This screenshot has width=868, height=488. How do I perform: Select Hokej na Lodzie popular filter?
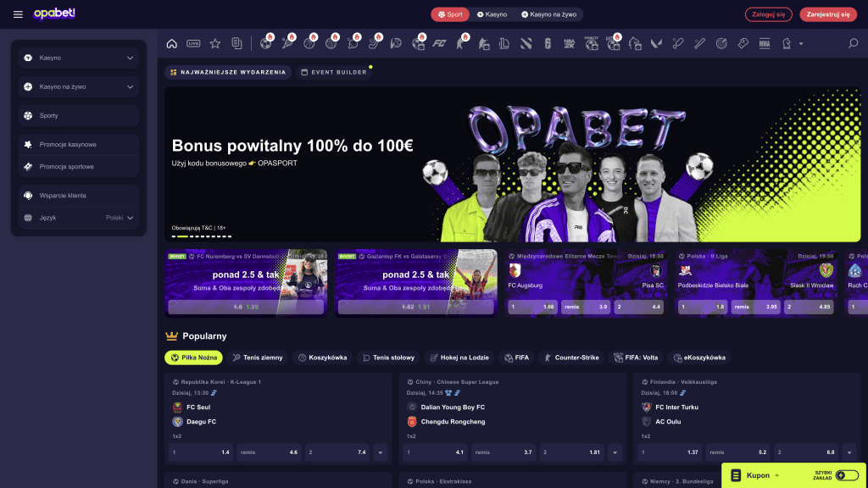[459, 358]
